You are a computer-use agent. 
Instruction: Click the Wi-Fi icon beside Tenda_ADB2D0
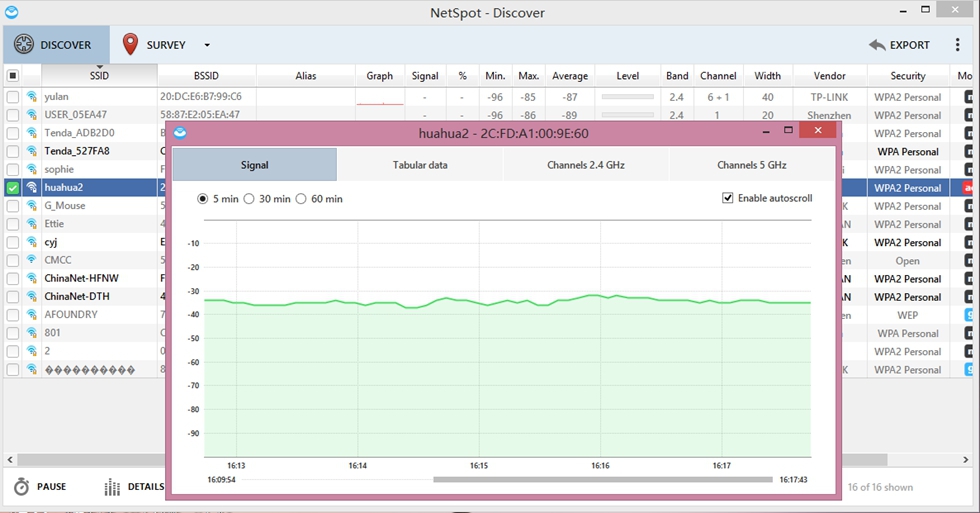click(x=31, y=133)
